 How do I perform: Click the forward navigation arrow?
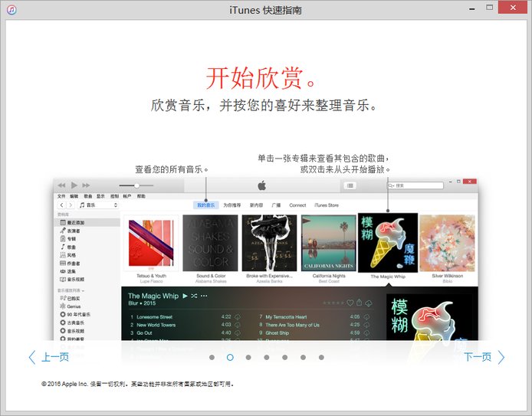click(x=71, y=205)
